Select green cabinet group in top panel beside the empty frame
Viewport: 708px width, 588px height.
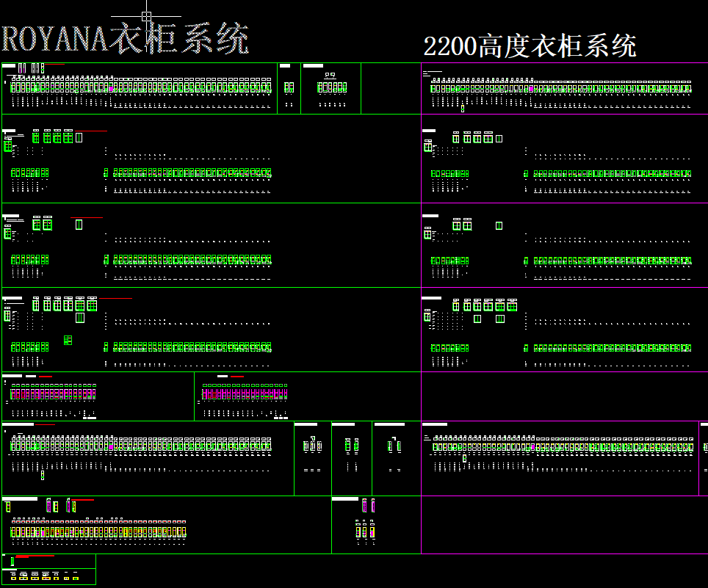coord(332,87)
